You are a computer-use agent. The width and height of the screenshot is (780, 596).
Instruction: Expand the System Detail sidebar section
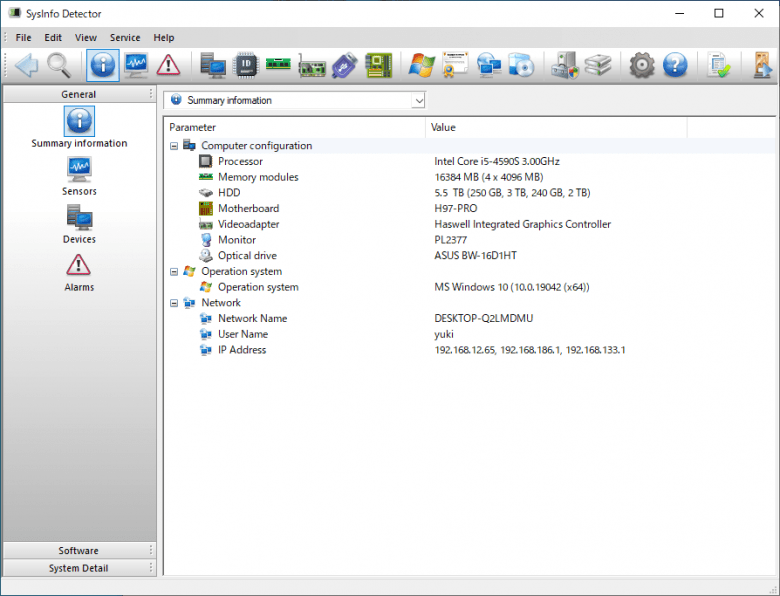click(79, 568)
